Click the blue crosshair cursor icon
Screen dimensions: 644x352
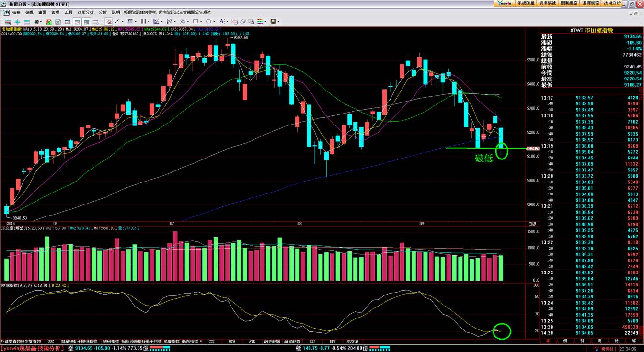coord(17,22)
